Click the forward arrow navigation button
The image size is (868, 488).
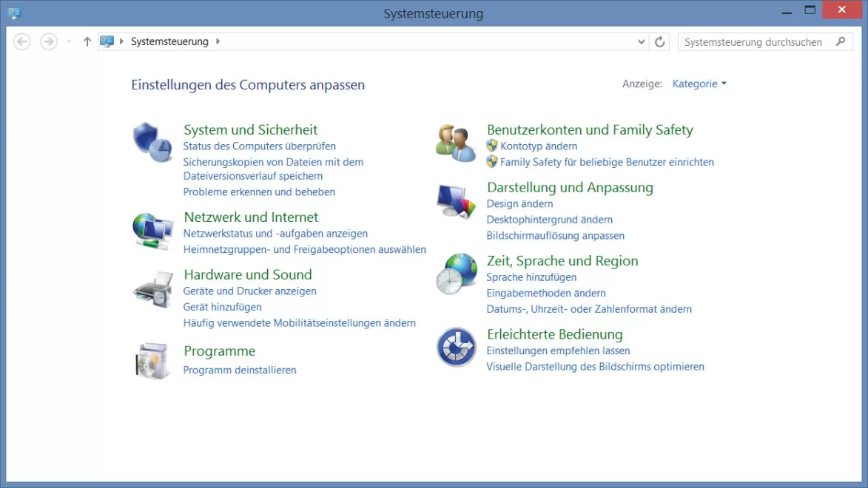(x=49, y=41)
